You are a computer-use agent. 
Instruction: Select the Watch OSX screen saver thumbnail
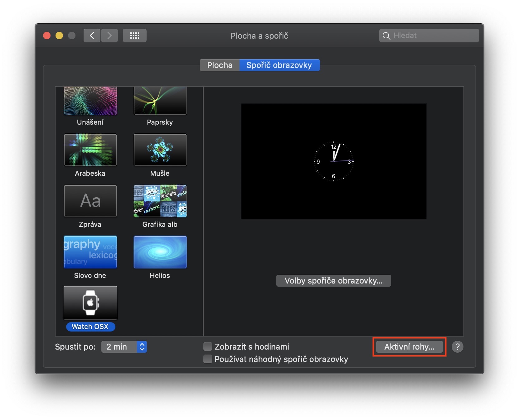(90, 303)
